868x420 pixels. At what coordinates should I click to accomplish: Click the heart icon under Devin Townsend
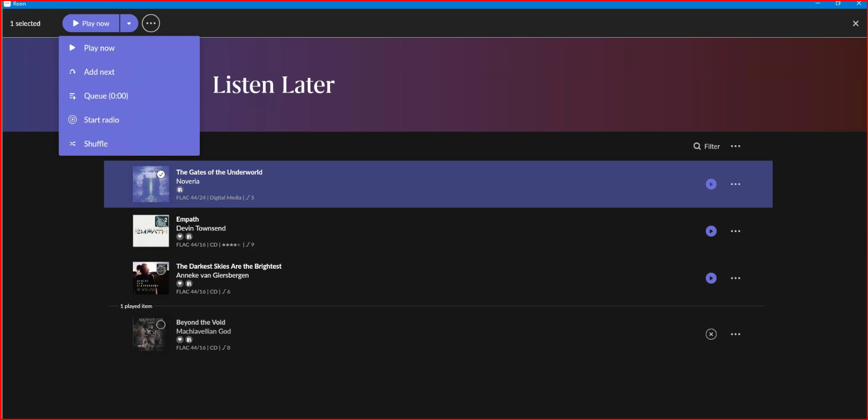click(x=179, y=237)
